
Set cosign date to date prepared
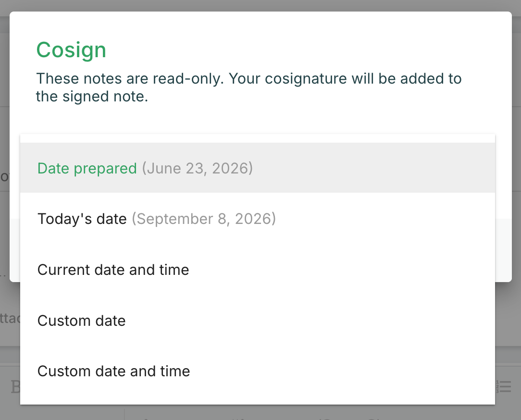[258, 168]
